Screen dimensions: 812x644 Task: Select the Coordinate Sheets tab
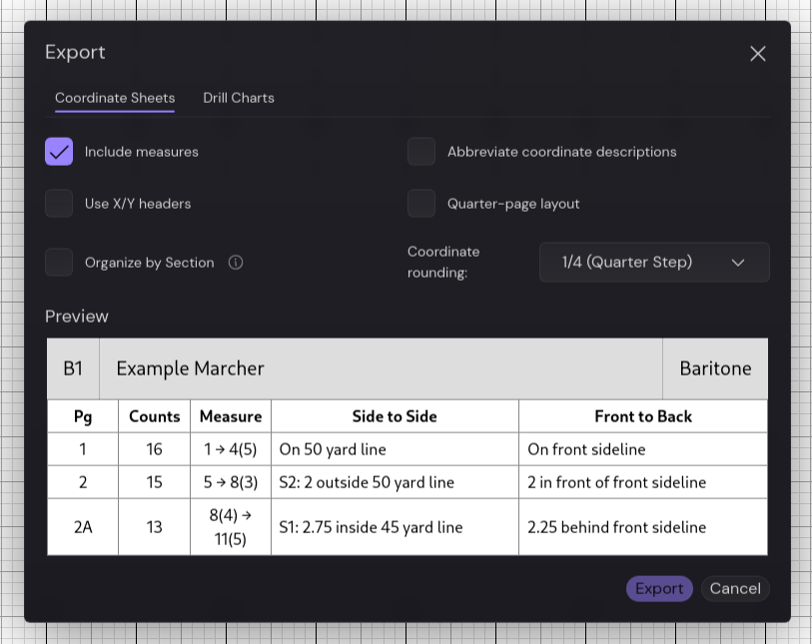click(x=114, y=98)
